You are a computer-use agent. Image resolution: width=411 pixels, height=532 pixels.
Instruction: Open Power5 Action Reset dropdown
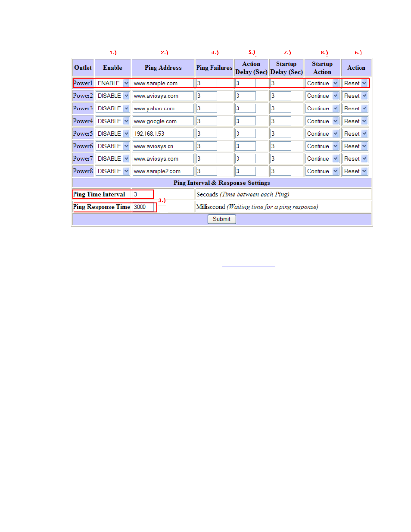pos(355,134)
